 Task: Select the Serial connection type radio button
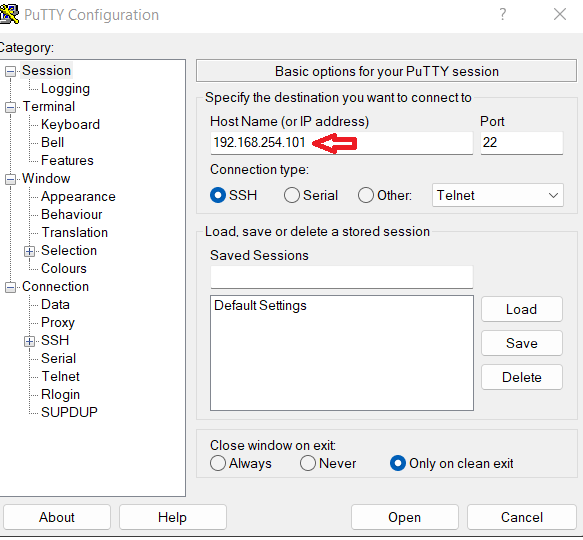(x=292, y=195)
